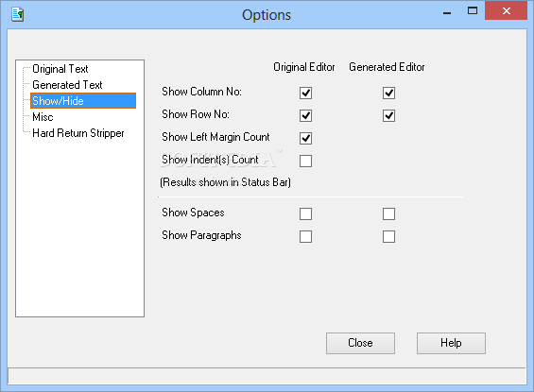Enable Show Paragraphs for Generated Editor
534x392 pixels.
(388, 236)
